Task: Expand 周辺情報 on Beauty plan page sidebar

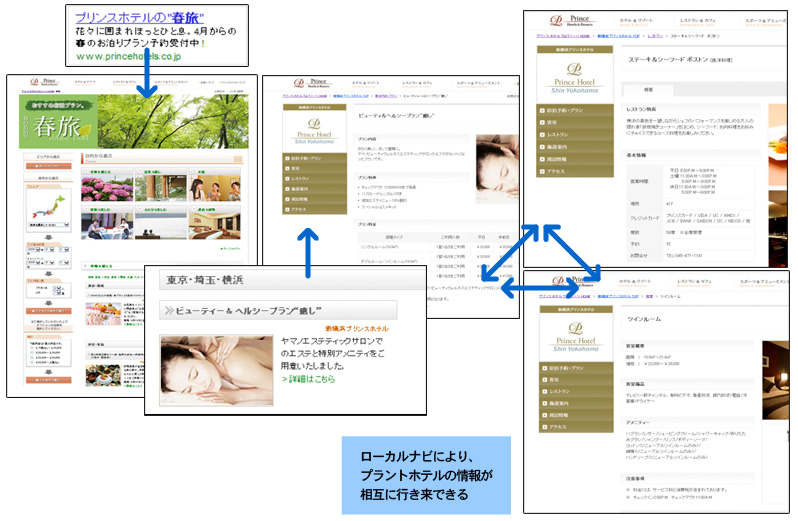Action: pos(315,199)
